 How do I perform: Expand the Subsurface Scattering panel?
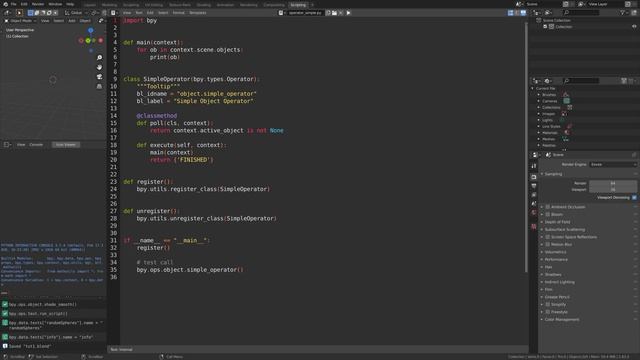tap(564, 229)
